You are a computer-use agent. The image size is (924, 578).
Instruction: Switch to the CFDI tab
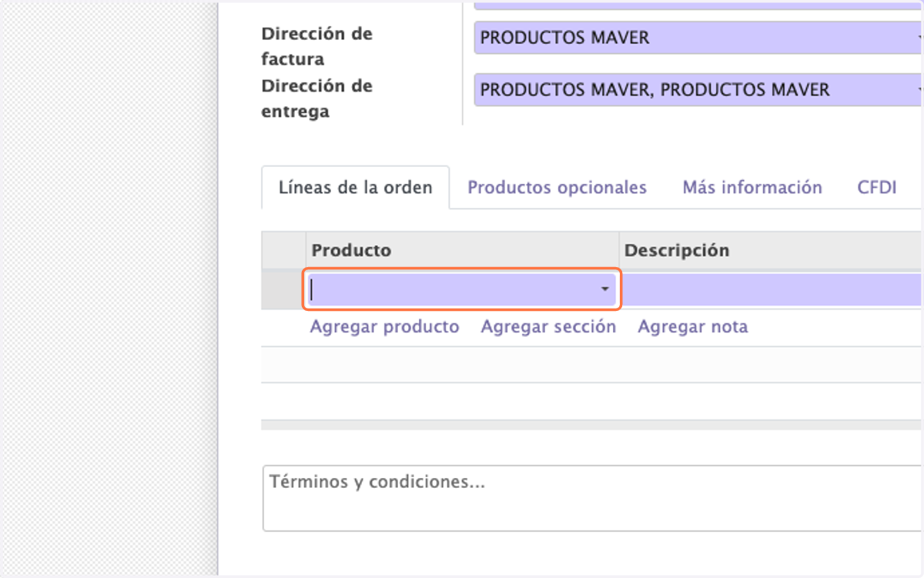click(877, 188)
